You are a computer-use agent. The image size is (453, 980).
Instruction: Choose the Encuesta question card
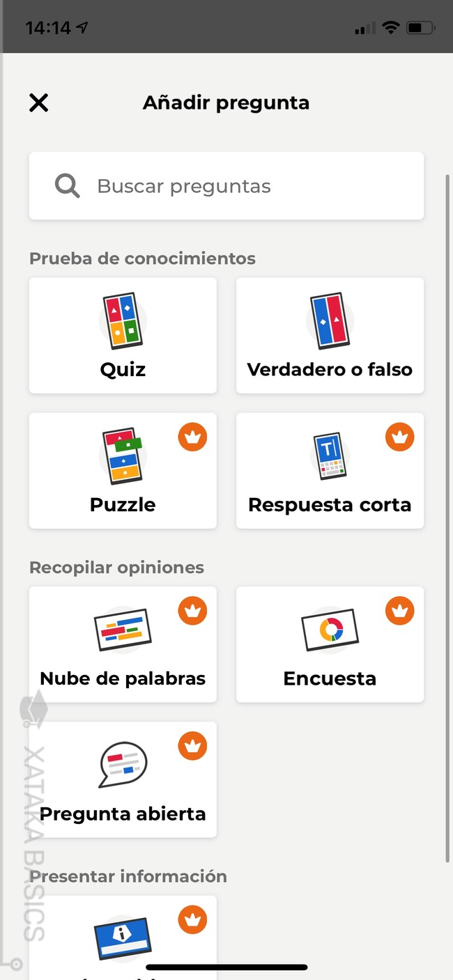point(330,644)
